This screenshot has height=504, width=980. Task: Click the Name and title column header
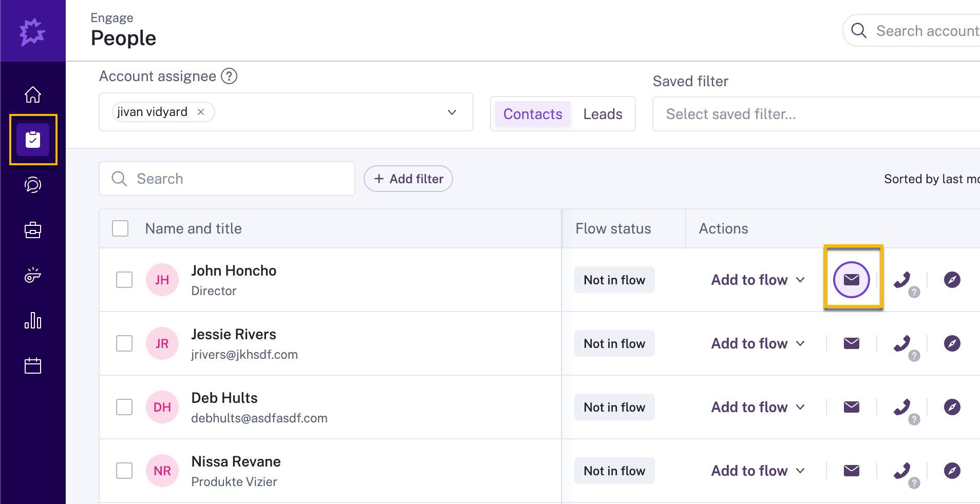click(x=193, y=228)
